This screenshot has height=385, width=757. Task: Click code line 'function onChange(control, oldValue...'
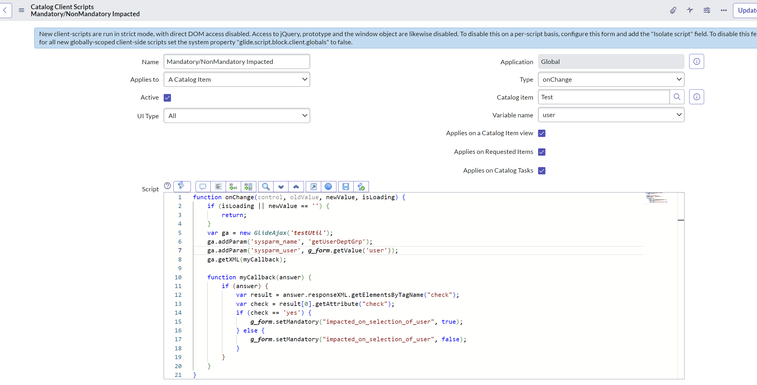click(x=299, y=197)
